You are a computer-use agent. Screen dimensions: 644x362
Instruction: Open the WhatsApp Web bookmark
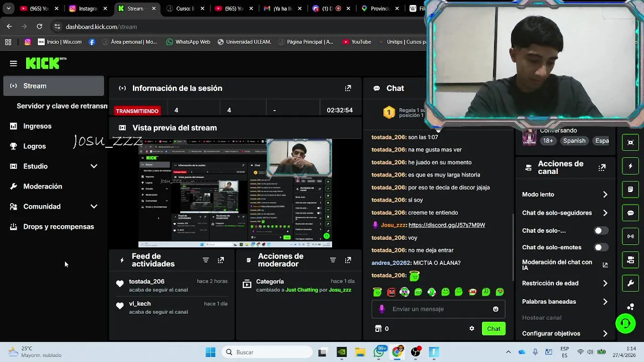point(188,42)
